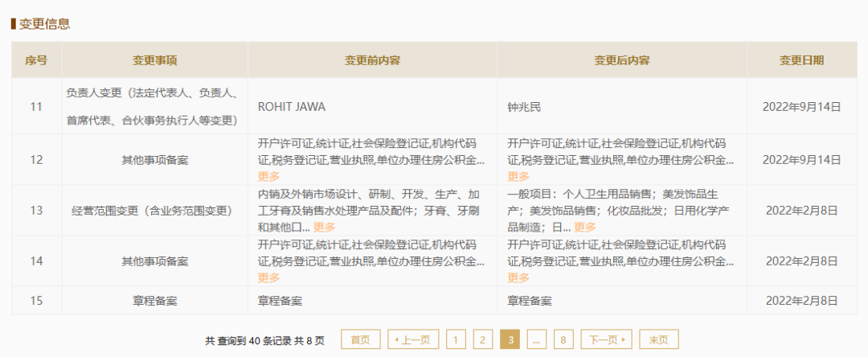Click the ellipsis pagination button
This screenshot has width=868, height=357.
point(537,339)
